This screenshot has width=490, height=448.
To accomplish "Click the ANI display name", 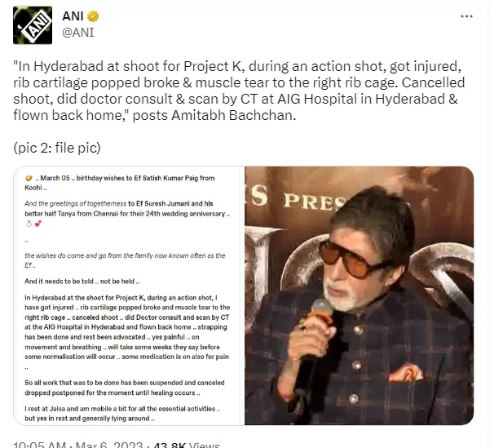I will [73, 16].
